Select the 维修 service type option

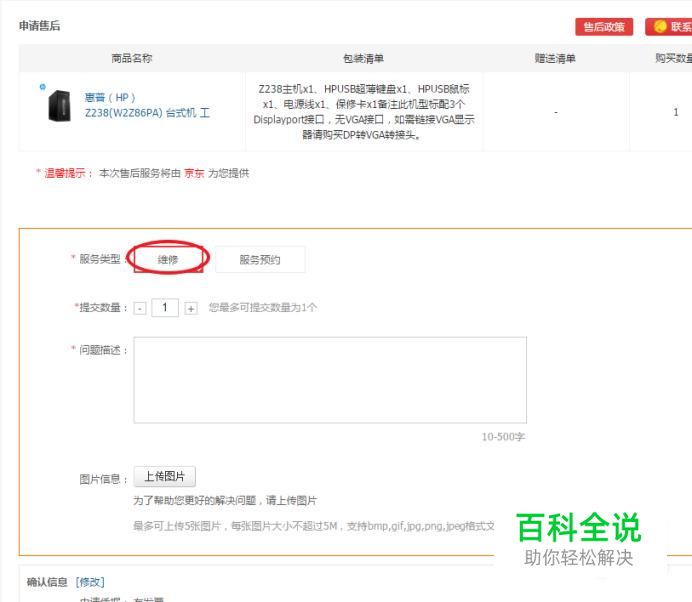click(168, 259)
